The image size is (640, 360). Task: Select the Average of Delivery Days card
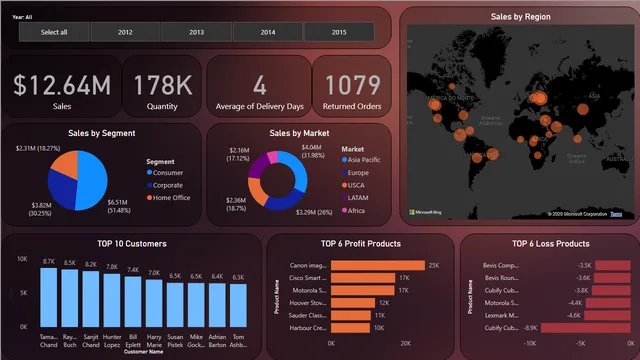coord(259,87)
